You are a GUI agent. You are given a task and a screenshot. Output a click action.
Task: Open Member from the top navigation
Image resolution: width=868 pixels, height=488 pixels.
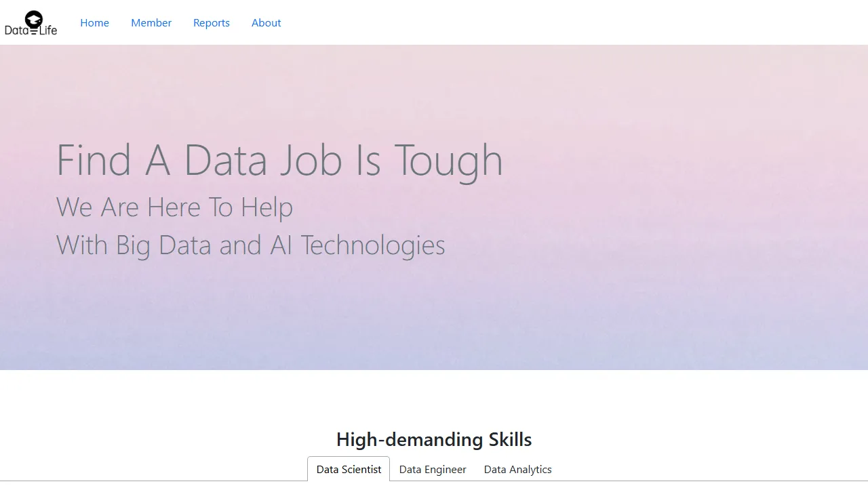click(x=151, y=22)
